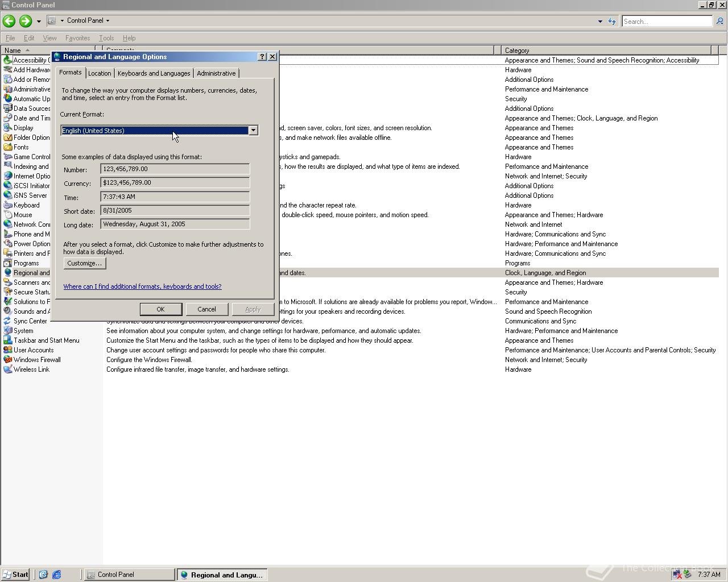Open the View menu
Image resolution: width=728 pixels, height=582 pixels.
pos(49,38)
